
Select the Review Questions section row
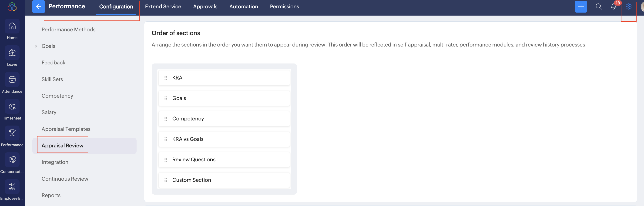pos(224,159)
